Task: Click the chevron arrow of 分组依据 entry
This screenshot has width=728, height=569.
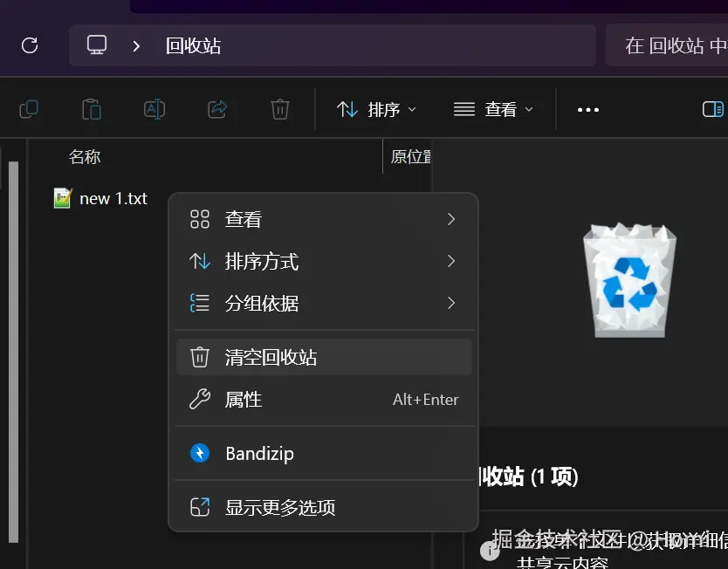Action: pyautogui.click(x=451, y=303)
